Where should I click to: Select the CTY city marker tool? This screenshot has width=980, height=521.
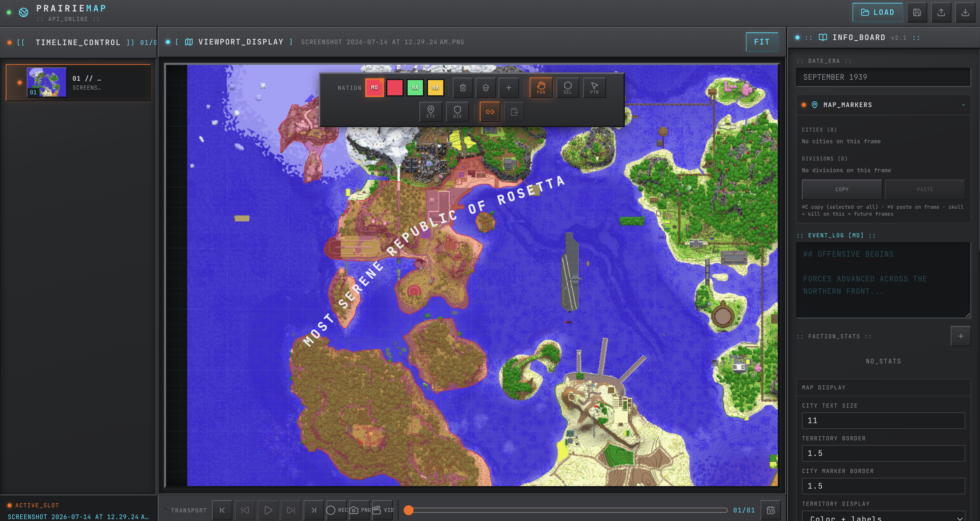pyautogui.click(x=431, y=112)
